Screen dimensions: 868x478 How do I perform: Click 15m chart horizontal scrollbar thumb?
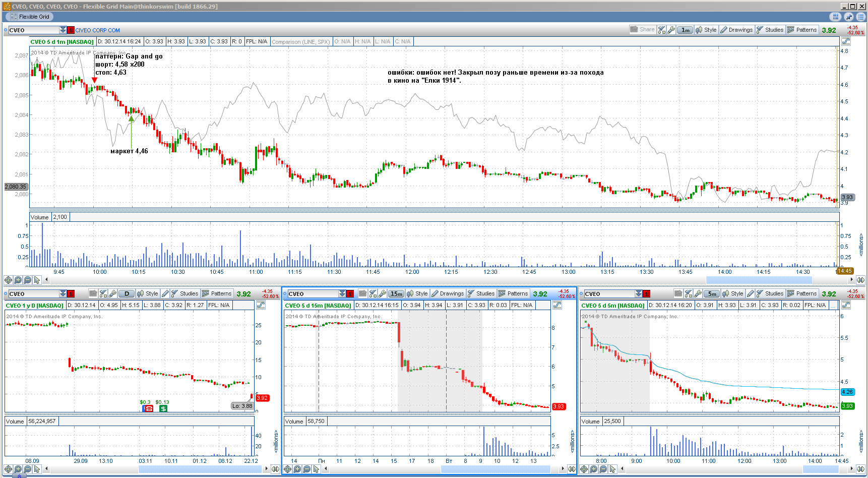pyautogui.click(x=495, y=469)
